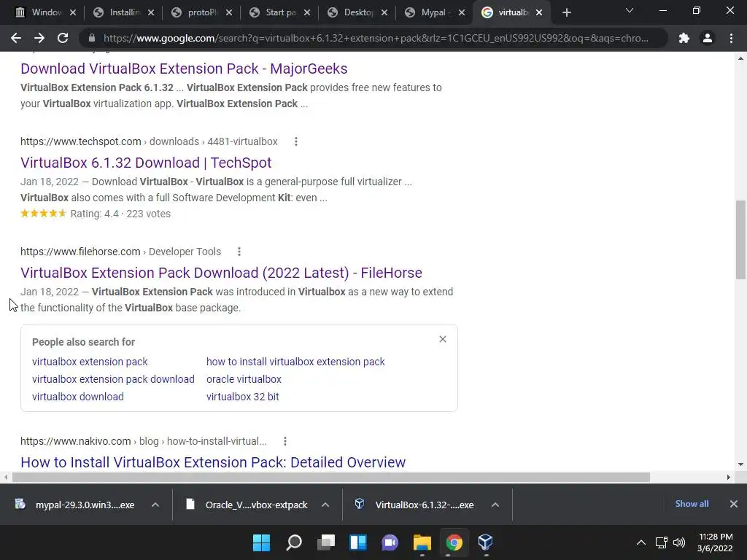Close the downloads shelf
This screenshot has width=747, height=560.
pyautogui.click(x=734, y=504)
